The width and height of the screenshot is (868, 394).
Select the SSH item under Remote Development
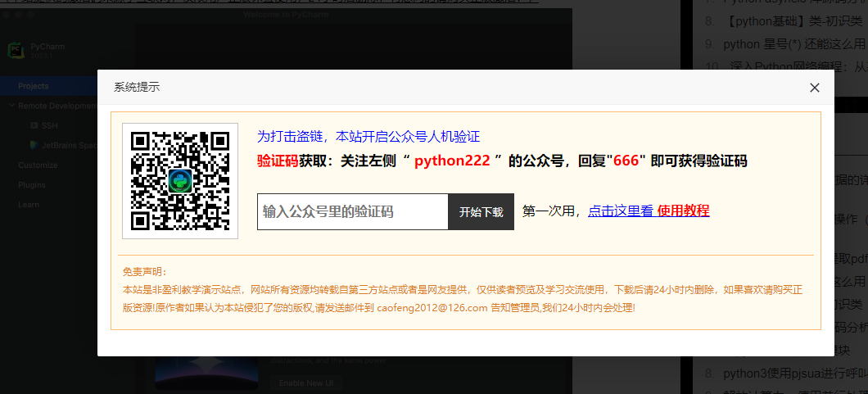(49, 125)
